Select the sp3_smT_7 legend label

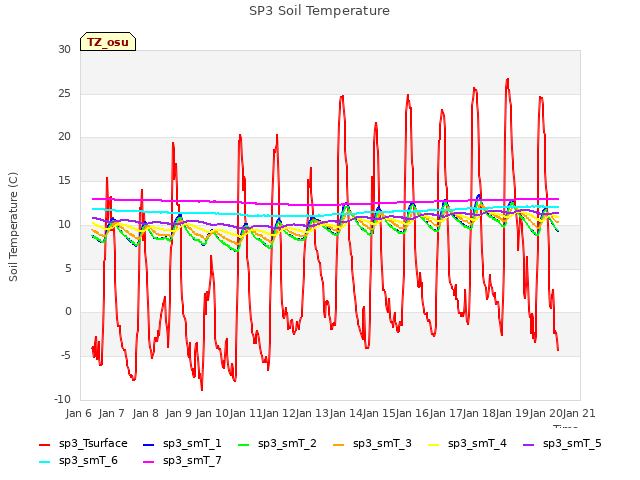click(192, 461)
